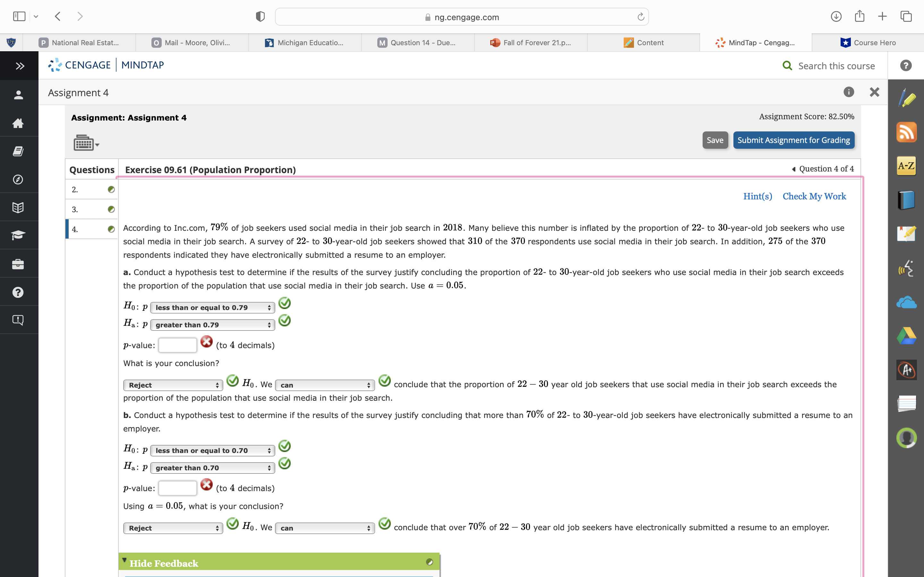The width and height of the screenshot is (924, 577).
Task: Open the first 'Reject' conclusion dropdown
Action: coord(173,385)
